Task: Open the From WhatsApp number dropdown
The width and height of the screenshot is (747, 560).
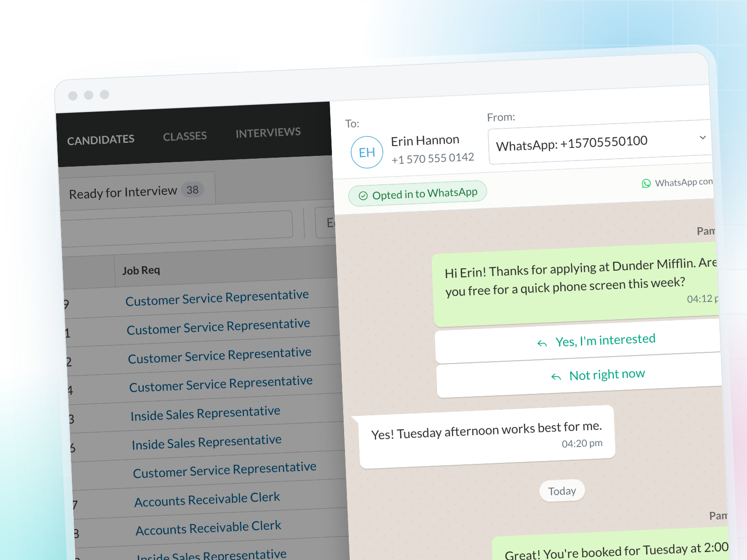Action: (599, 142)
